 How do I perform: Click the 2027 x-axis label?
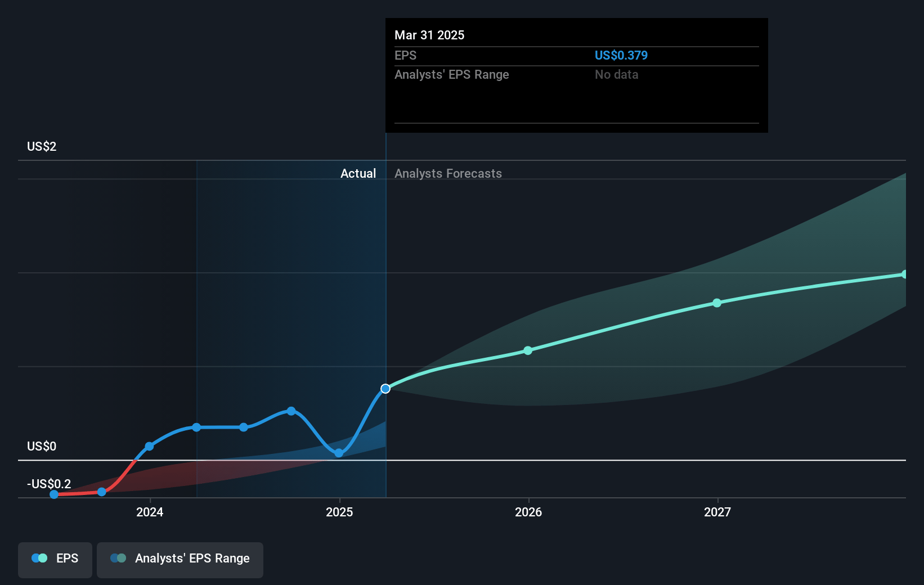coord(717,512)
